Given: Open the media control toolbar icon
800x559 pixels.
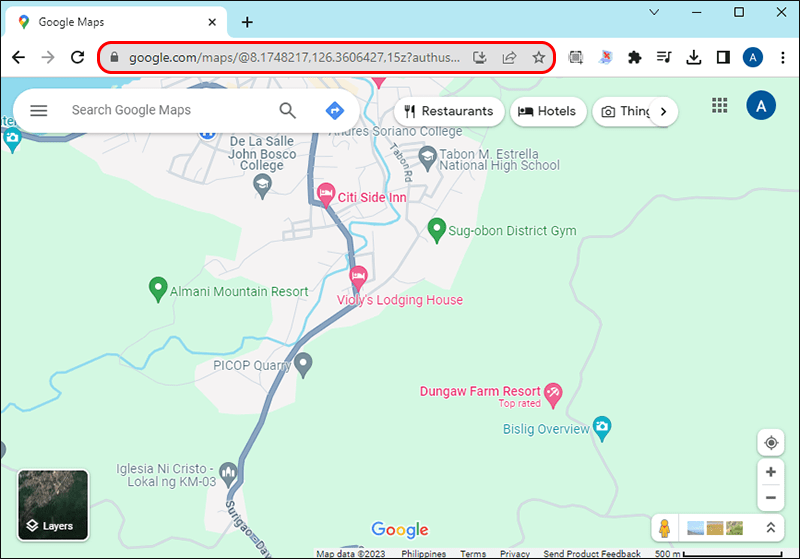Looking at the screenshot, I should 664,57.
